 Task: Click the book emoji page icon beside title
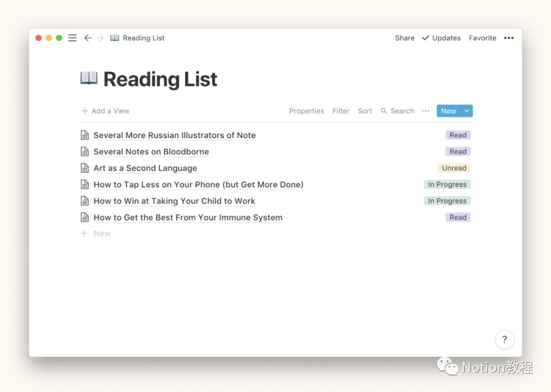pos(89,79)
